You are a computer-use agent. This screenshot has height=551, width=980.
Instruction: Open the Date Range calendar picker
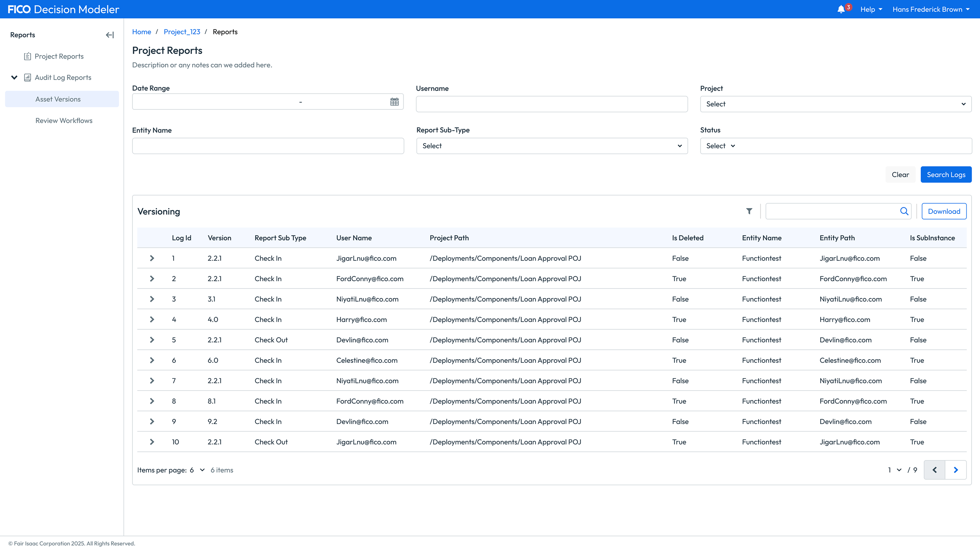point(394,102)
